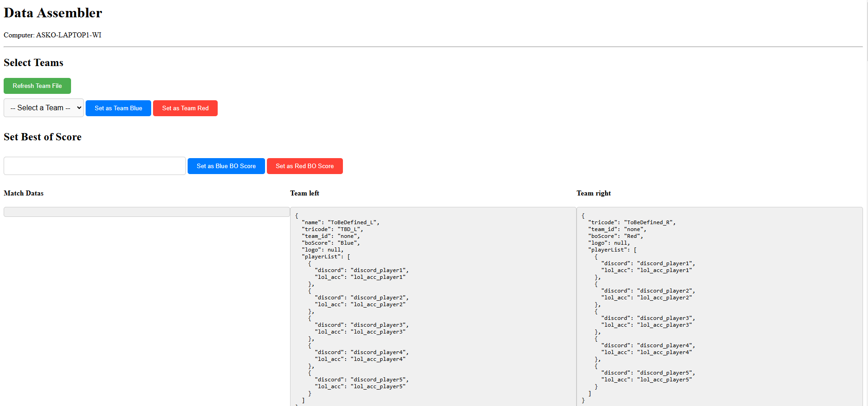The height and width of the screenshot is (406, 868).
Task: Click the Data Assembler page title
Action: [x=53, y=13]
